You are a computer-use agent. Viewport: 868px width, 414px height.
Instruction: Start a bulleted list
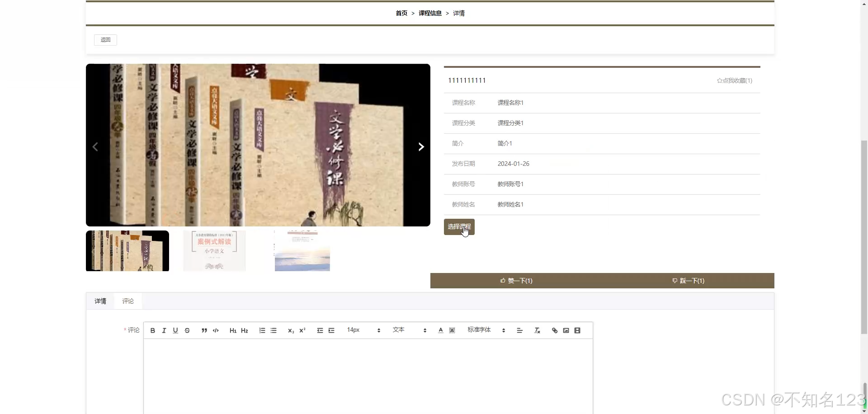coord(274,330)
